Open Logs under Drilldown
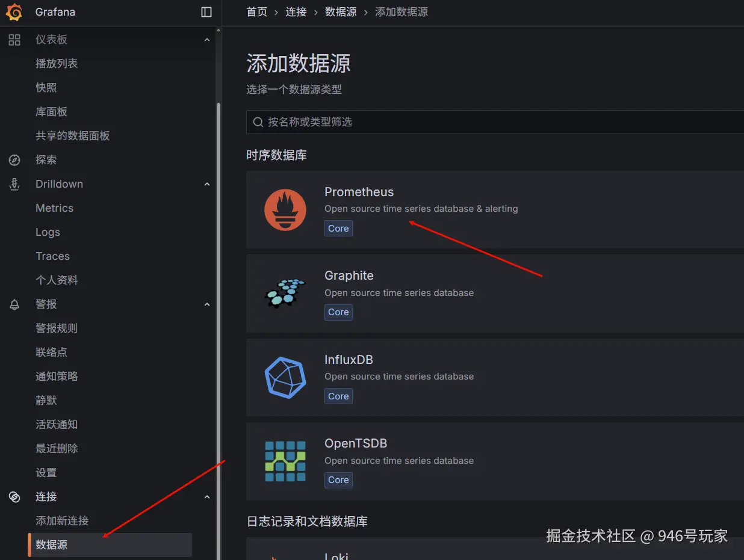This screenshot has height=560, width=744. [48, 232]
